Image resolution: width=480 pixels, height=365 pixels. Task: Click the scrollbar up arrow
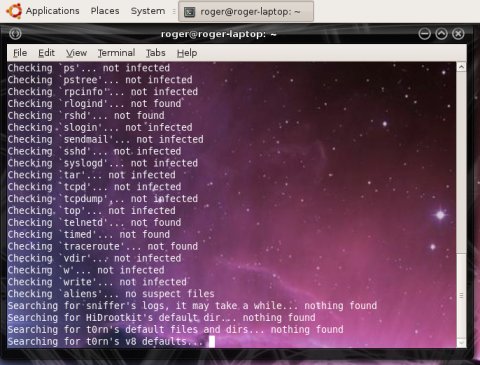point(461,67)
